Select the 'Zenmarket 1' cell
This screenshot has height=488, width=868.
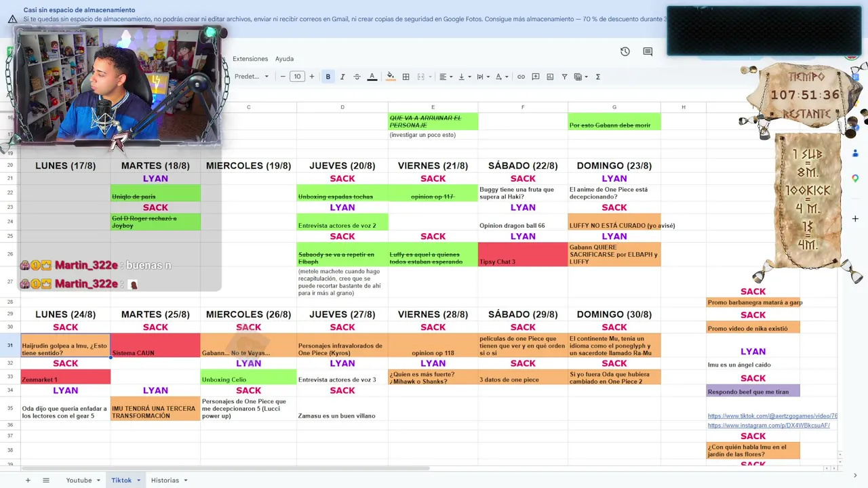point(65,378)
